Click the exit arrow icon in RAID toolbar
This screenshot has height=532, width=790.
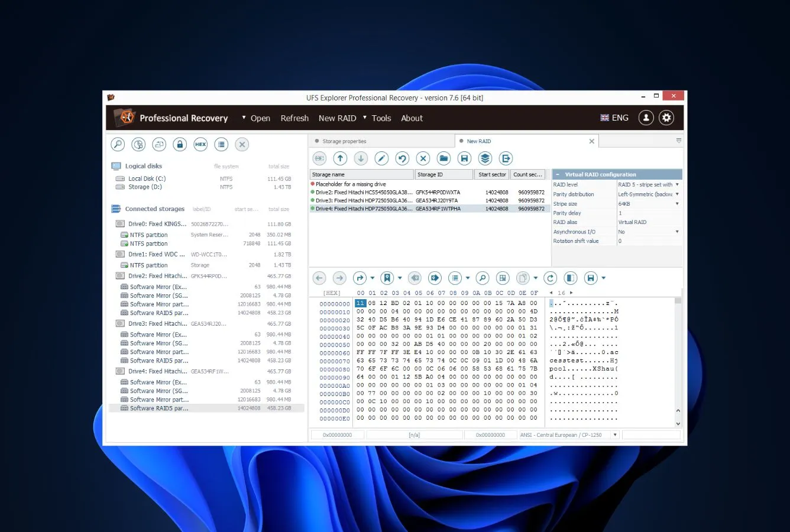coord(506,158)
